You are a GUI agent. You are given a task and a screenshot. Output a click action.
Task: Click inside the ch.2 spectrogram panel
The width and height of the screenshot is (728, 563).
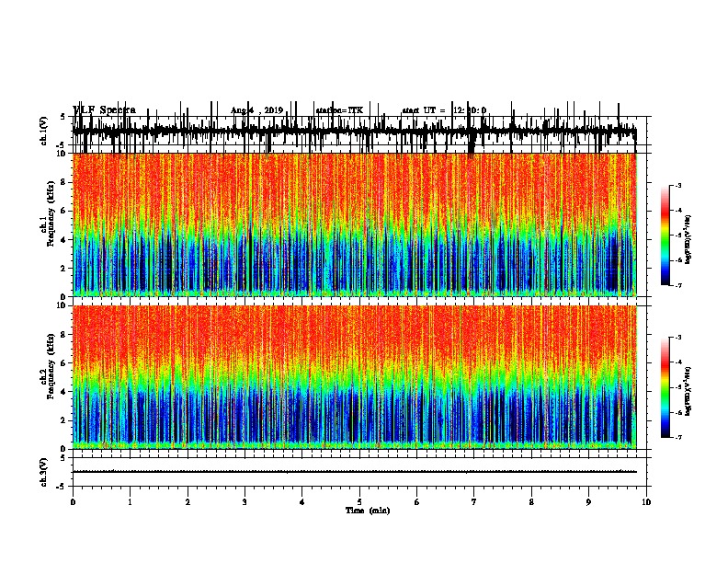click(x=355, y=377)
